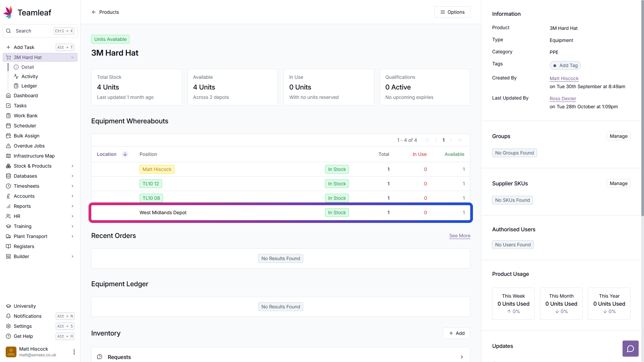Click the sidebar Search field
644x362 pixels.
(34, 31)
